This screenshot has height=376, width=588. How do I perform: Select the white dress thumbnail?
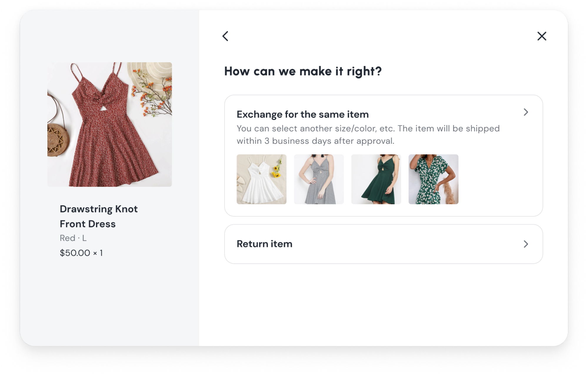pyautogui.click(x=261, y=179)
